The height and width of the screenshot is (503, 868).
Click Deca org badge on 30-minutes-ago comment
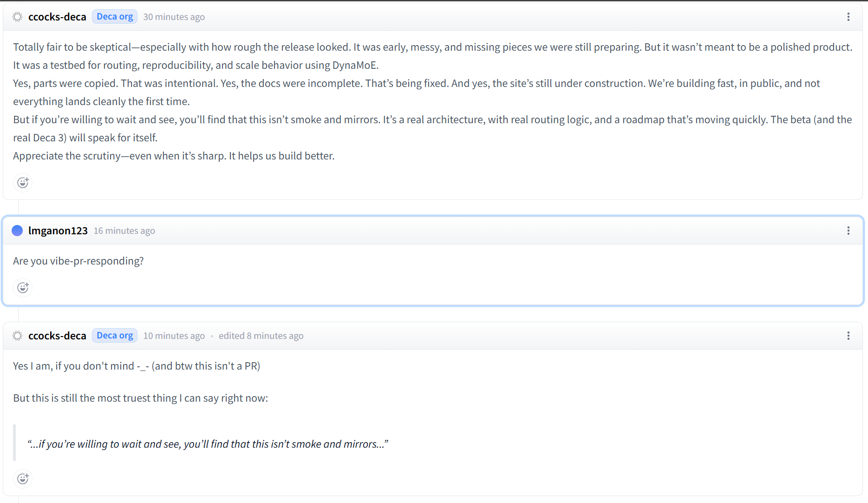pyautogui.click(x=115, y=17)
